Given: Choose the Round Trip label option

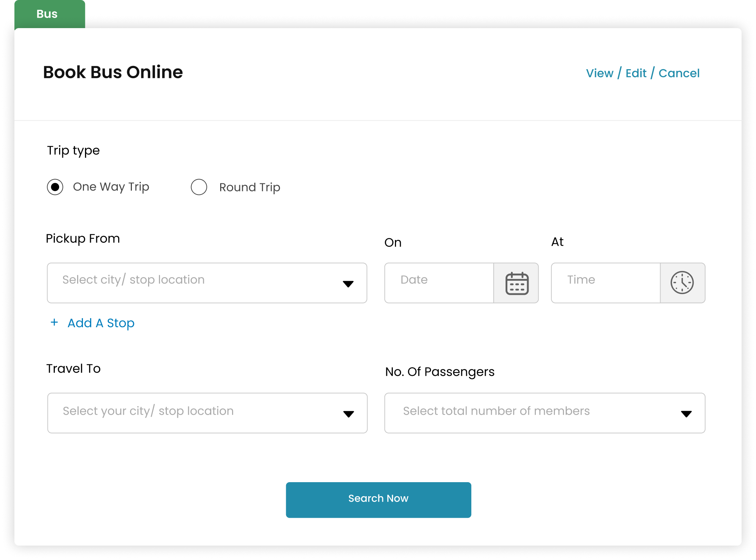Looking at the screenshot, I should click(250, 187).
